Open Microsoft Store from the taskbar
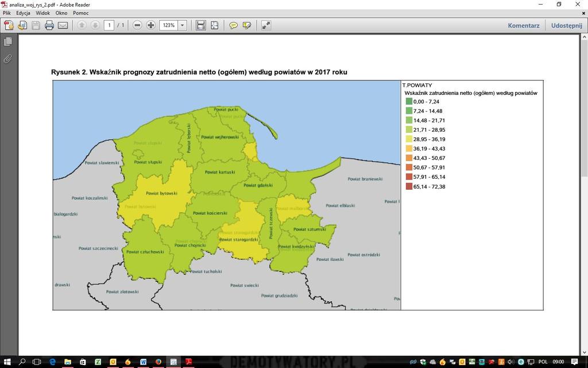 [83, 362]
